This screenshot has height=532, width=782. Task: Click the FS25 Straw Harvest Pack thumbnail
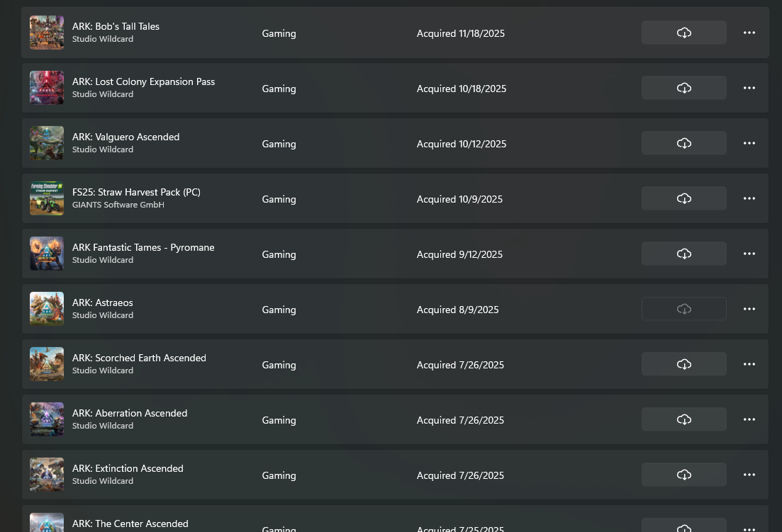47,198
